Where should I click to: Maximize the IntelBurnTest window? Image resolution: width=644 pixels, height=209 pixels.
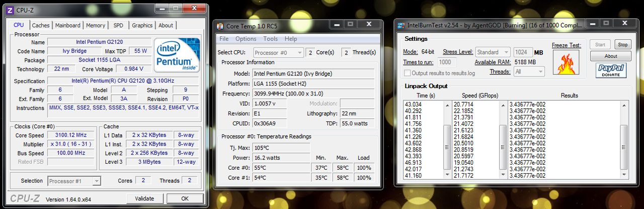point(607,23)
